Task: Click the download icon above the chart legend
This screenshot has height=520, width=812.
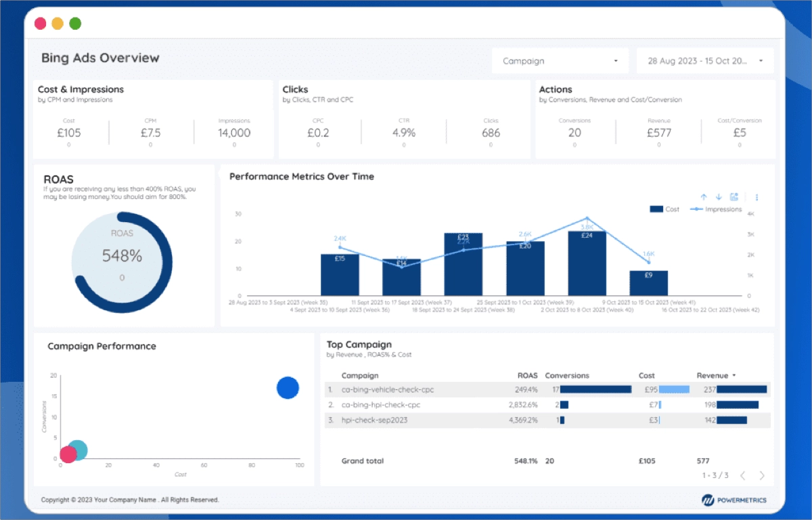Action: 719,196
